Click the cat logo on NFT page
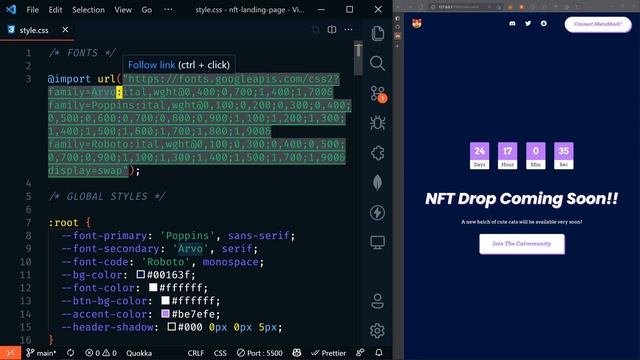Image resolution: width=640 pixels, height=360 pixels. click(x=416, y=23)
